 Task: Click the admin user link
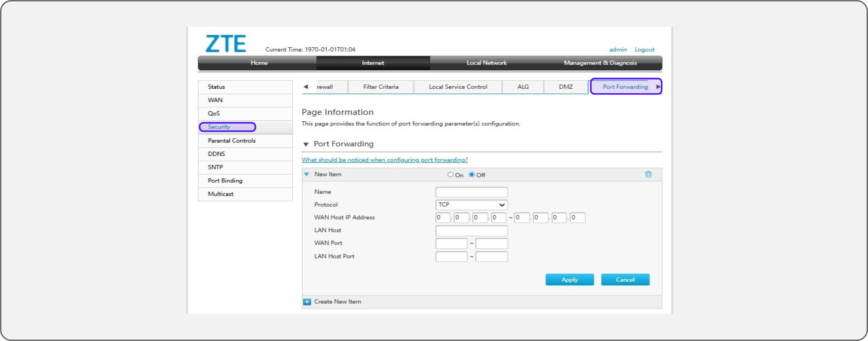tap(618, 50)
